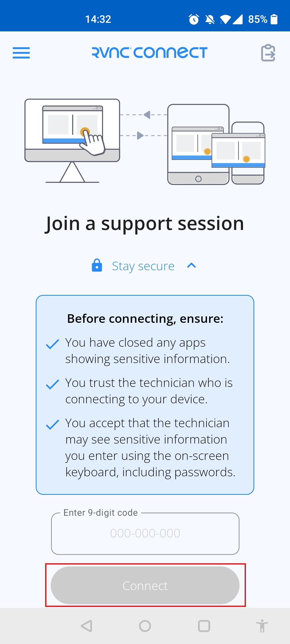Focus the 9-digit code input field
This screenshot has width=290, height=644.
tap(145, 533)
